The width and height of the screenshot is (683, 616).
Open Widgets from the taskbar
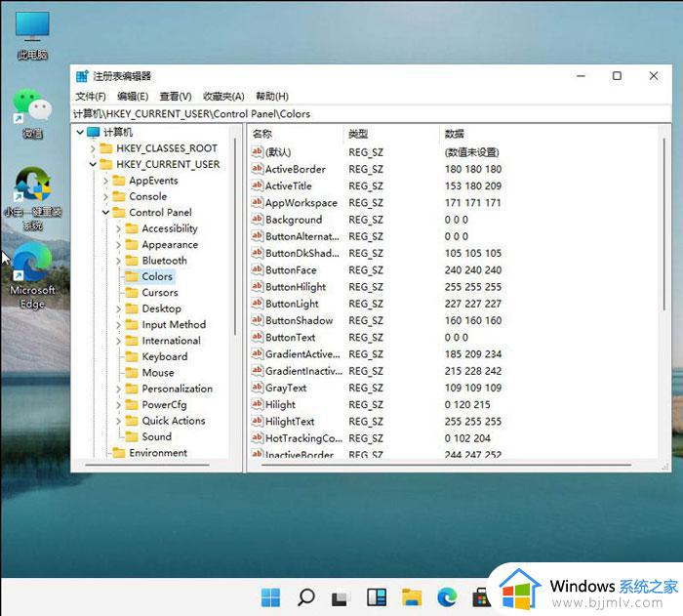377,597
